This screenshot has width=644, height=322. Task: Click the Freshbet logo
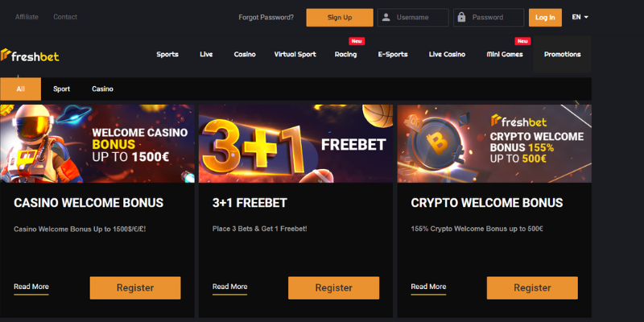pyautogui.click(x=30, y=55)
